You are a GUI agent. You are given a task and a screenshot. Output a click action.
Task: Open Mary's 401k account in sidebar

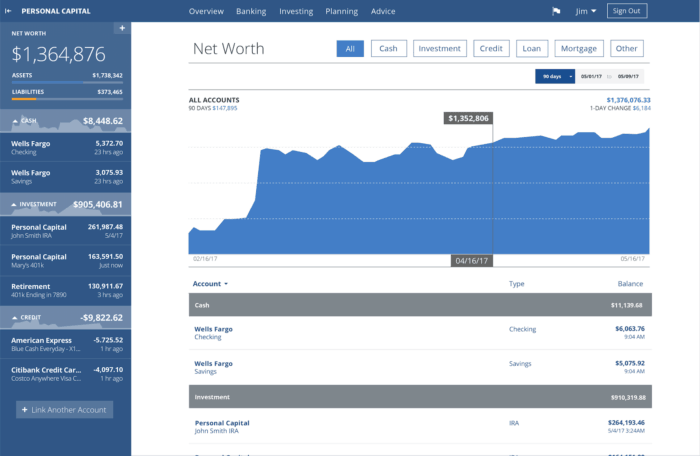click(65, 261)
